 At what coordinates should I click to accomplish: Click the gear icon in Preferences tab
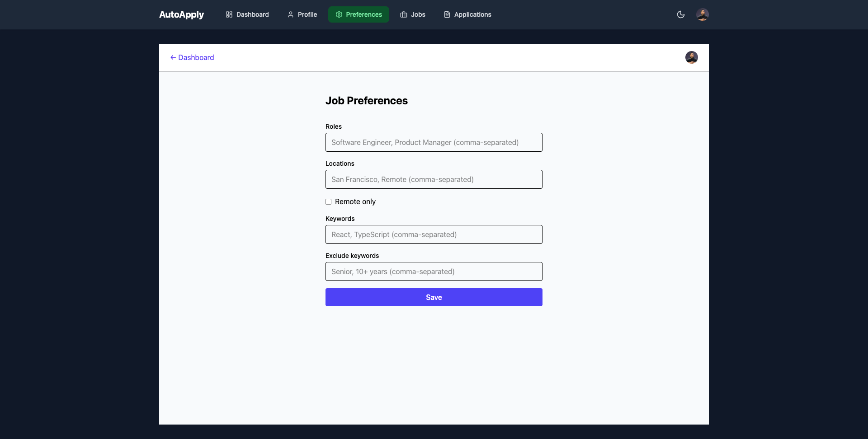tap(339, 14)
